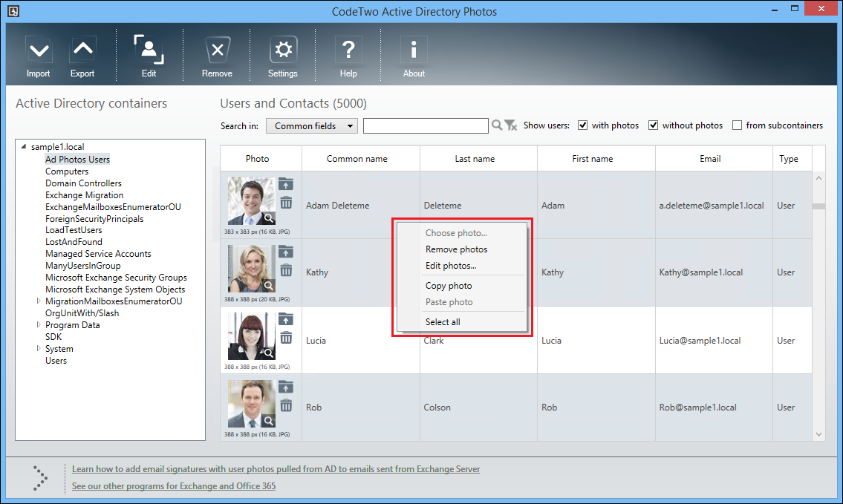
Task: Collapse the sample1.local tree node
Action: pyautogui.click(x=24, y=146)
